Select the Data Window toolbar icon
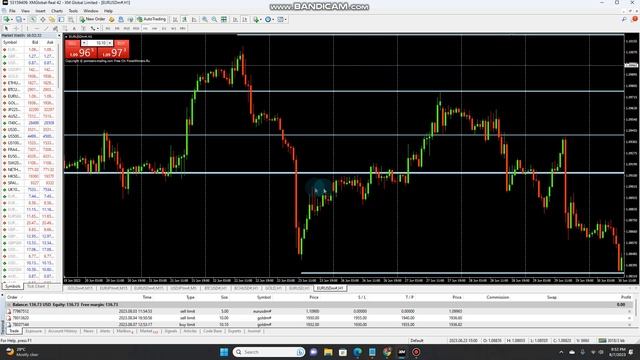 [42, 19]
